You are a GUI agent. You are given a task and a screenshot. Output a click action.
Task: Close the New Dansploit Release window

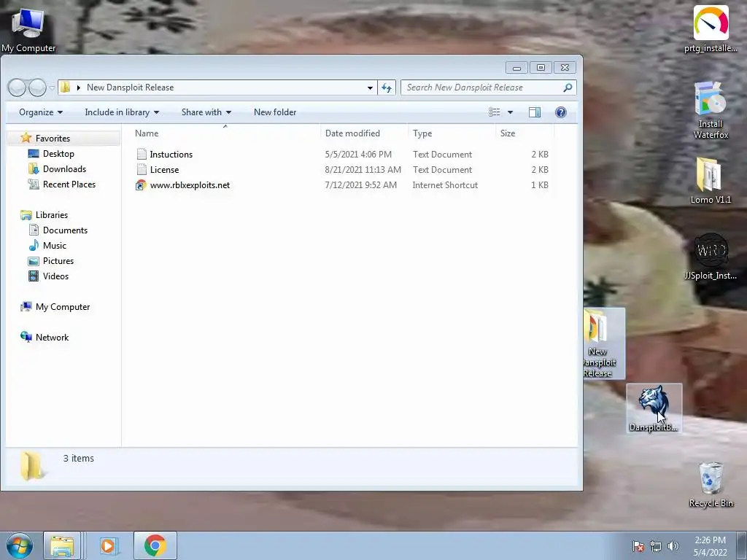pyautogui.click(x=565, y=68)
